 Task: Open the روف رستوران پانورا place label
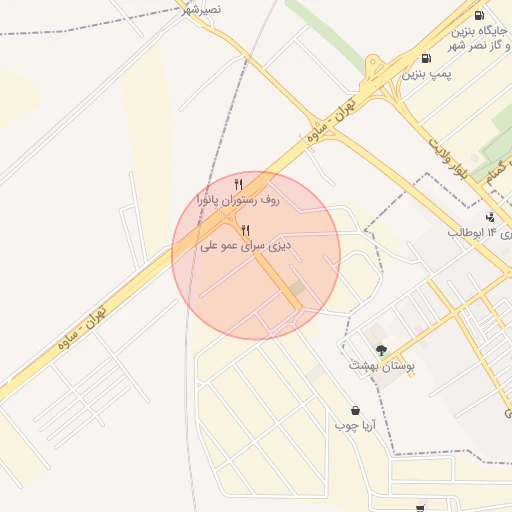[x=238, y=200]
